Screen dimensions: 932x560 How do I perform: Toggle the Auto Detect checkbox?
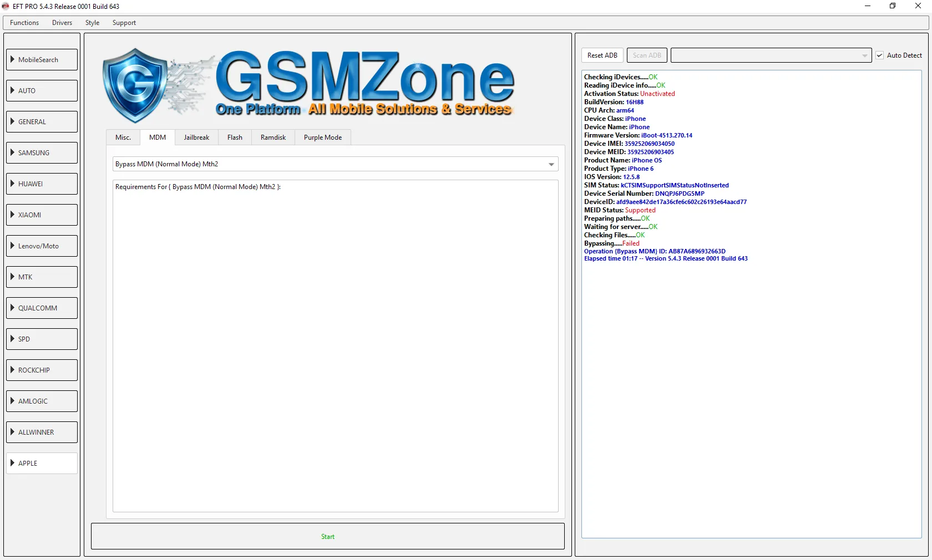pos(879,55)
